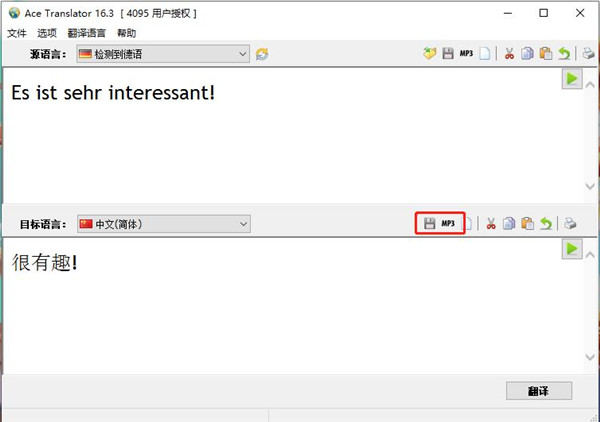Export translation as MP3
This screenshot has width=600, height=422.
[448, 223]
